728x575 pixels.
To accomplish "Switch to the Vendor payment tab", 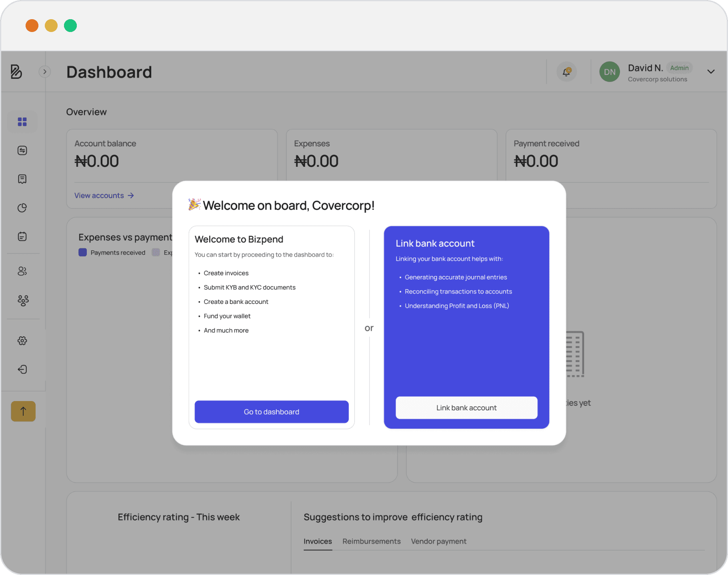I will pos(438,541).
